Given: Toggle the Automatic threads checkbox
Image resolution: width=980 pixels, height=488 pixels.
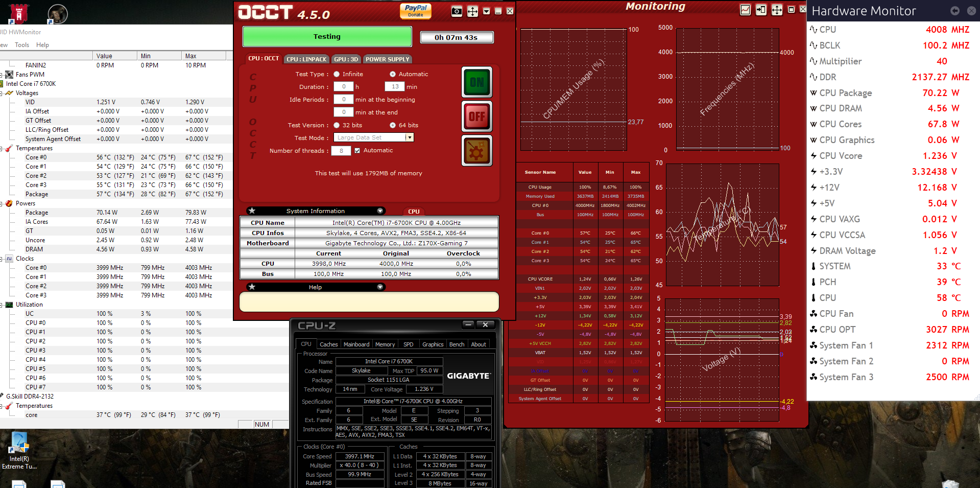Looking at the screenshot, I should [x=357, y=151].
